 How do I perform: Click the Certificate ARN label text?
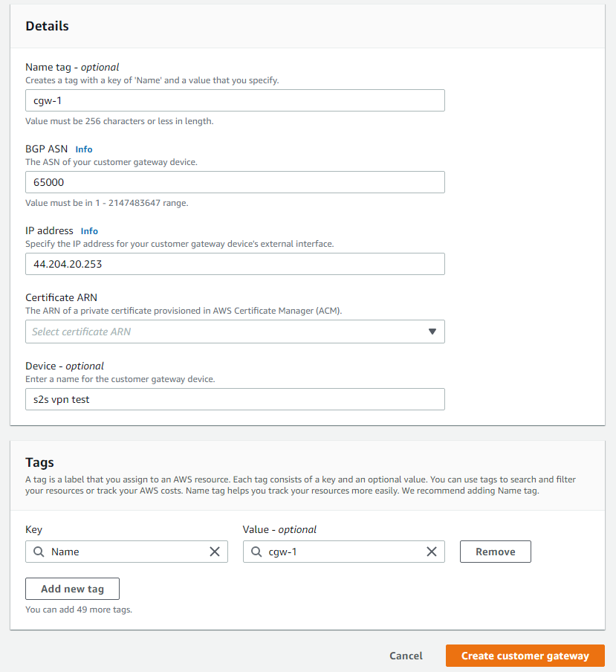61,297
